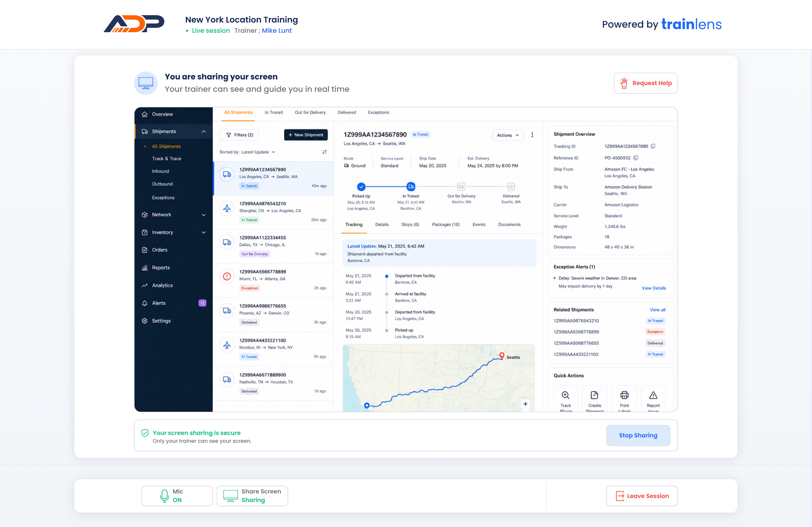
Task: Collapse the Shipments sidebar section
Action: click(204, 131)
